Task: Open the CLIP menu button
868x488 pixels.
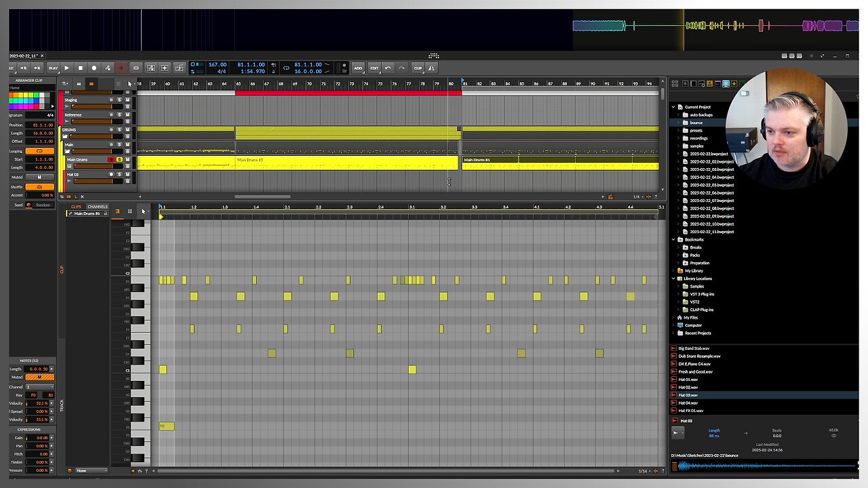Action: tap(418, 68)
